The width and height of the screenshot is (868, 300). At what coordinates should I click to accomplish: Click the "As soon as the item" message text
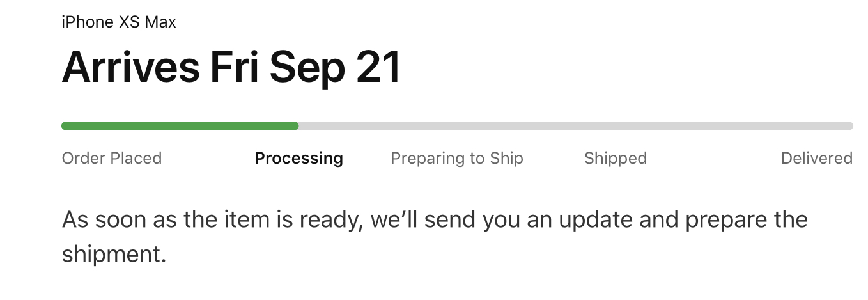coord(435,220)
